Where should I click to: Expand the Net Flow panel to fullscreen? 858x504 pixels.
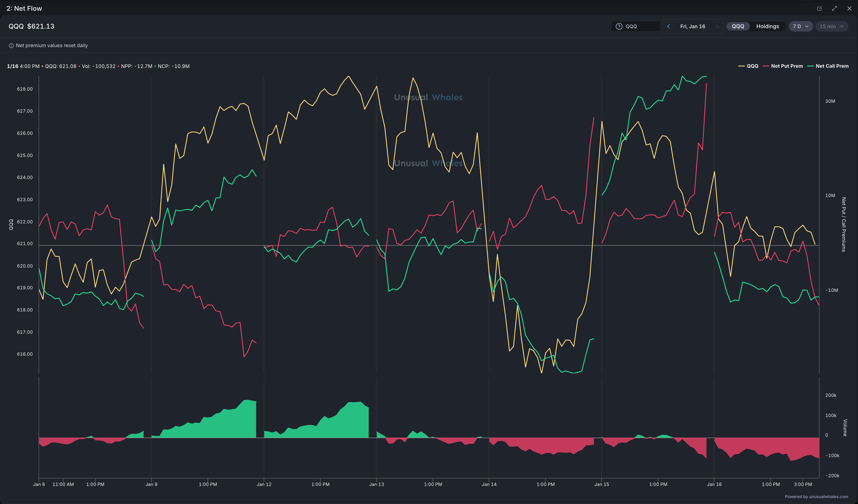coord(834,8)
